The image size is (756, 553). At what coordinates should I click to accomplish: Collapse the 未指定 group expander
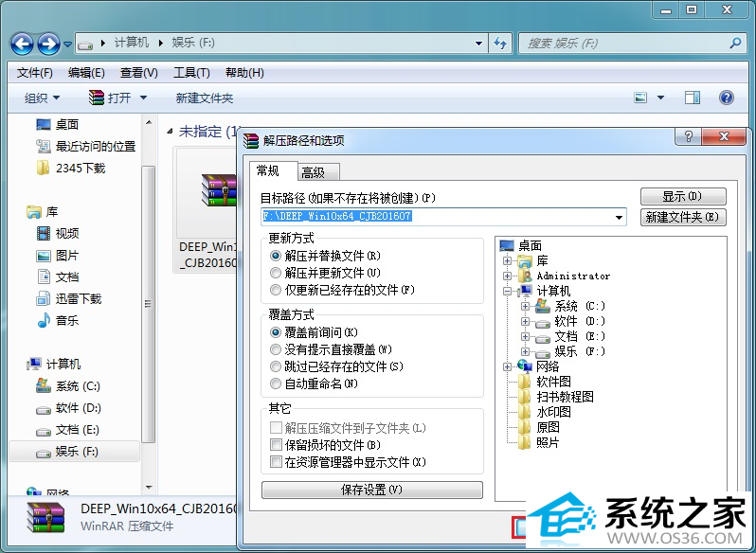pyautogui.click(x=170, y=132)
